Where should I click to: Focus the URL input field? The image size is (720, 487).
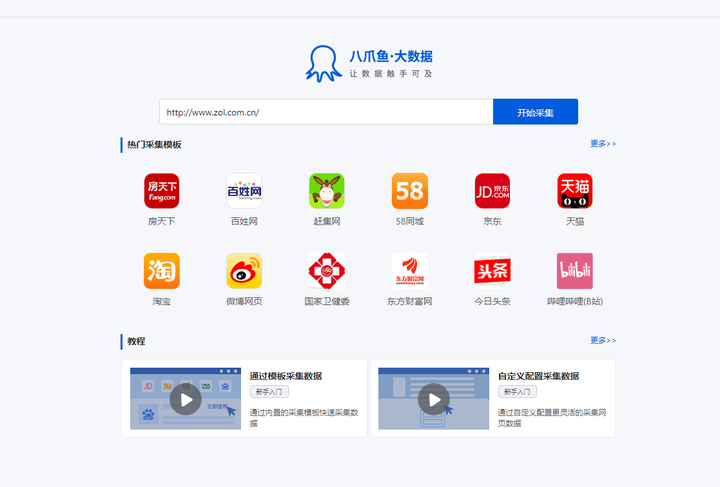[x=326, y=112]
